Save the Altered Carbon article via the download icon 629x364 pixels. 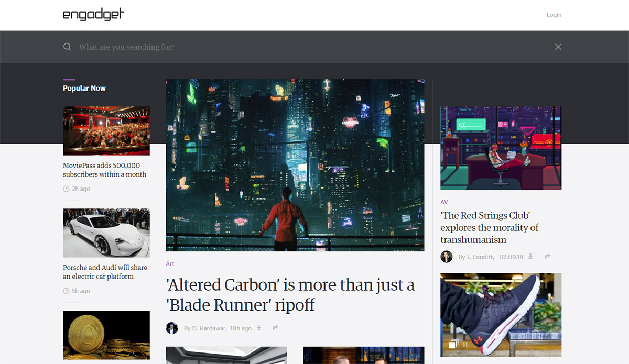tap(258, 328)
